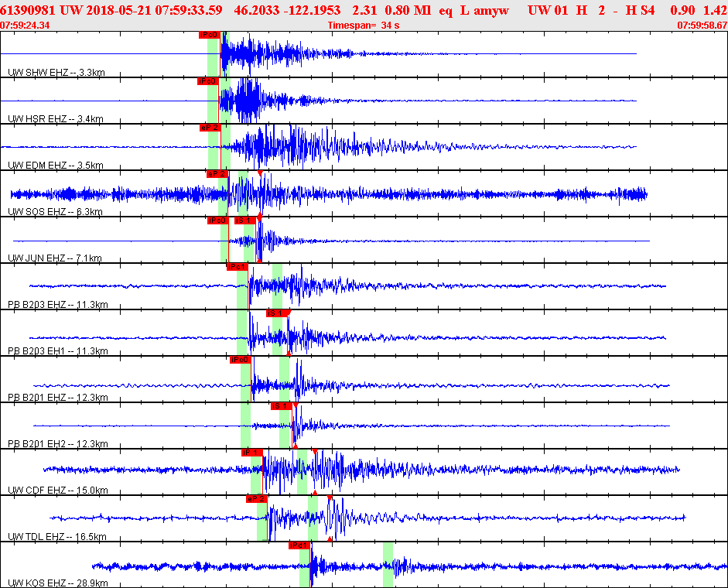The width and height of the screenshot is (728, 588).
Task: Select the PB B201 EH2 -- 12.3km label
Action: click(x=58, y=444)
